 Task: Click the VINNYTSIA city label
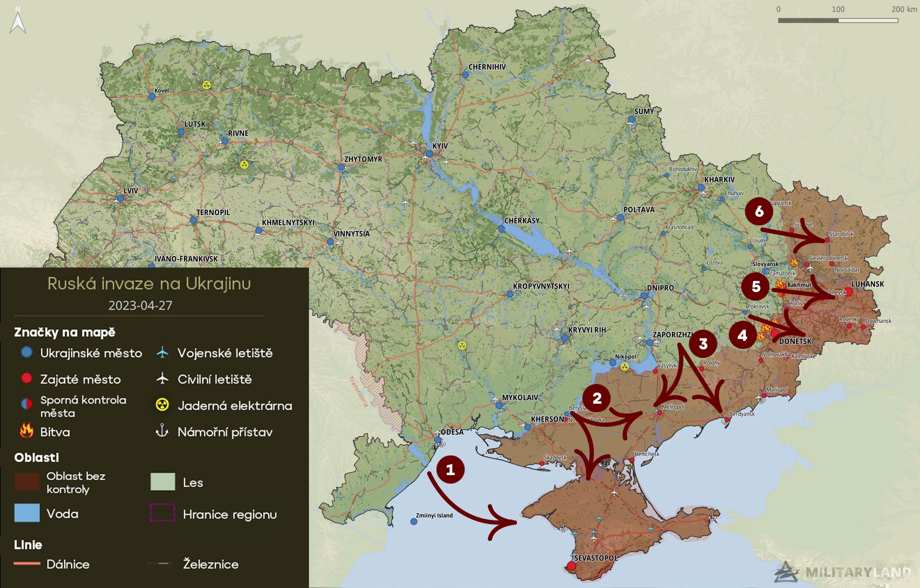(351, 233)
